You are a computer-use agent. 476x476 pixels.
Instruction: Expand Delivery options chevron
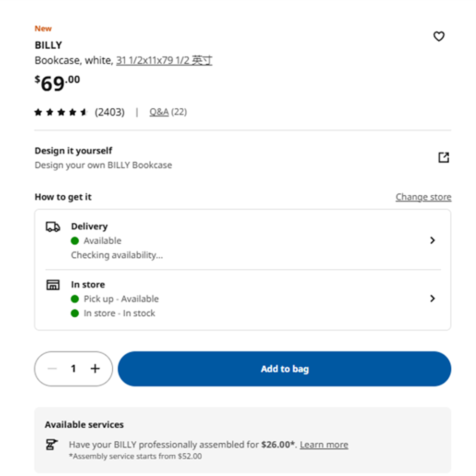click(432, 240)
